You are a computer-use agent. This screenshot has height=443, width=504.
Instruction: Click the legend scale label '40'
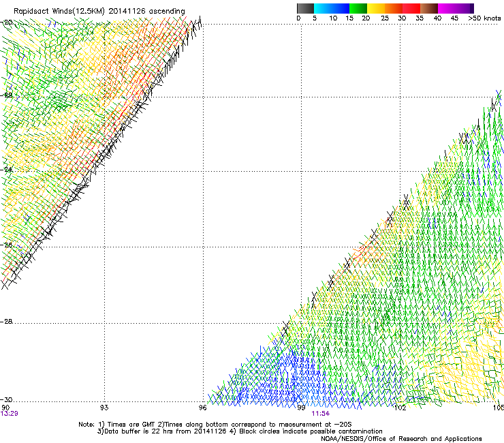(437, 18)
